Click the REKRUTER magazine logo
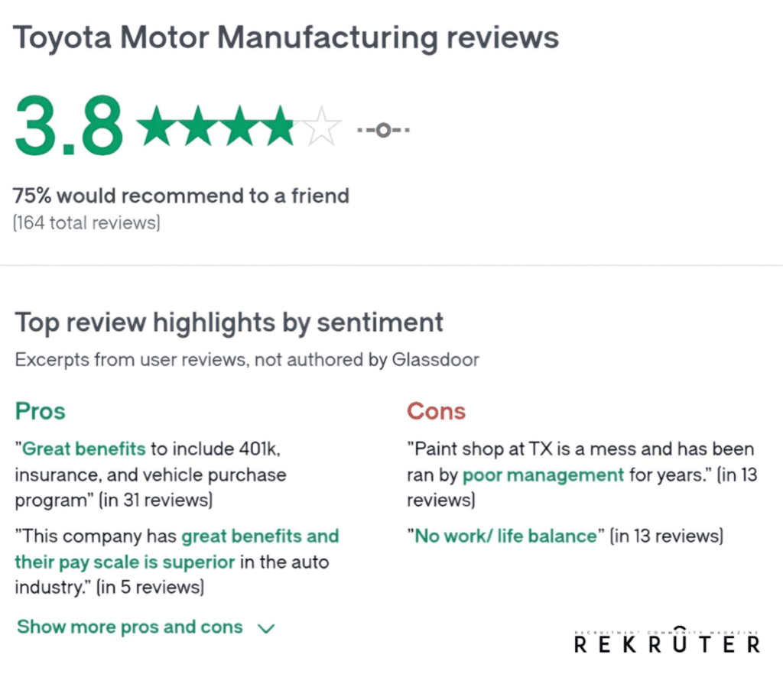783x700 pixels. click(666, 643)
